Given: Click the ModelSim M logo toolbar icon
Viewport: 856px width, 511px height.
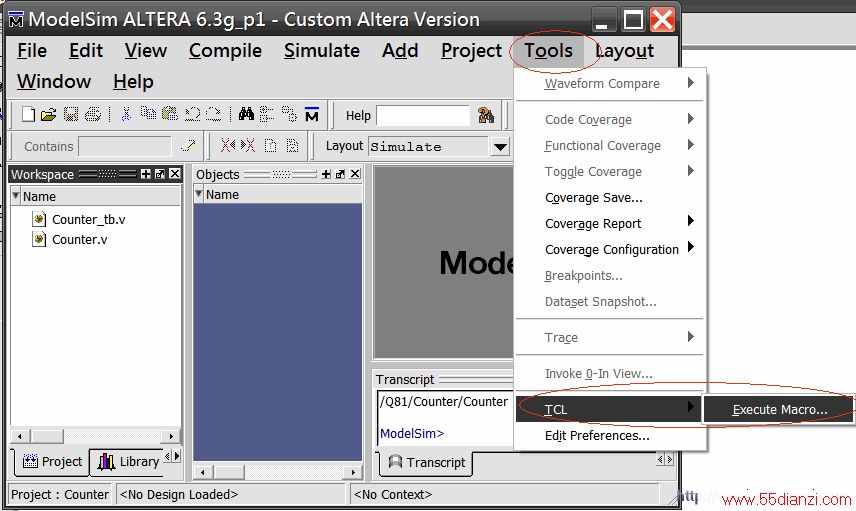Looking at the screenshot, I should tap(312, 114).
